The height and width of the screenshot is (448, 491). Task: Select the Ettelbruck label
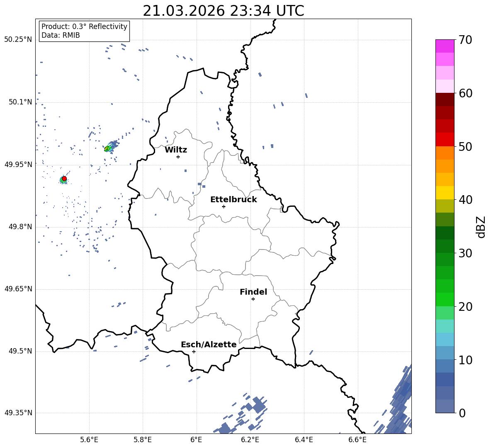click(233, 200)
